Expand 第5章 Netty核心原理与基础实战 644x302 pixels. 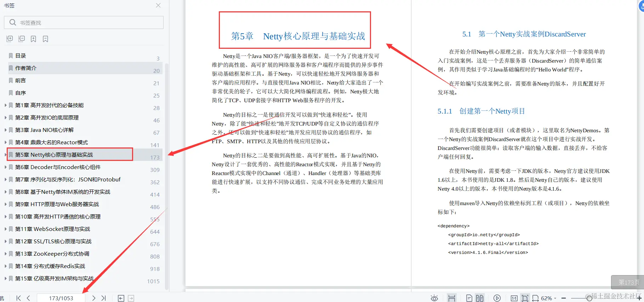point(5,155)
